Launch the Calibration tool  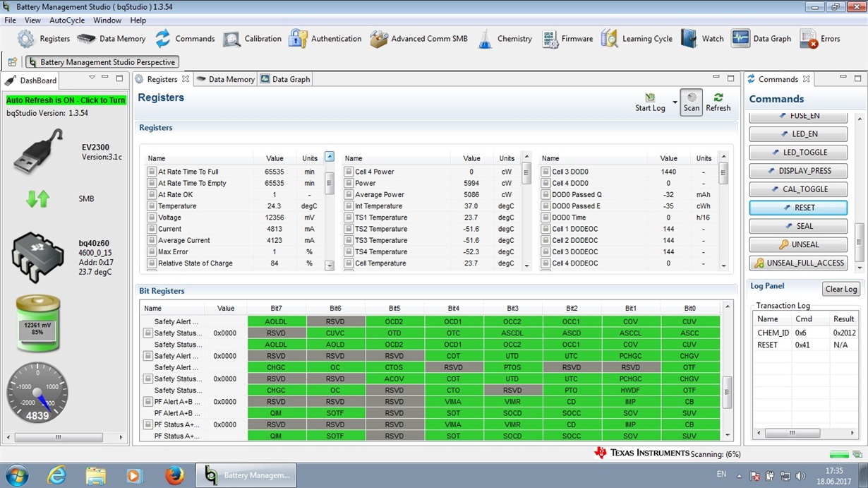coord(252,39)
